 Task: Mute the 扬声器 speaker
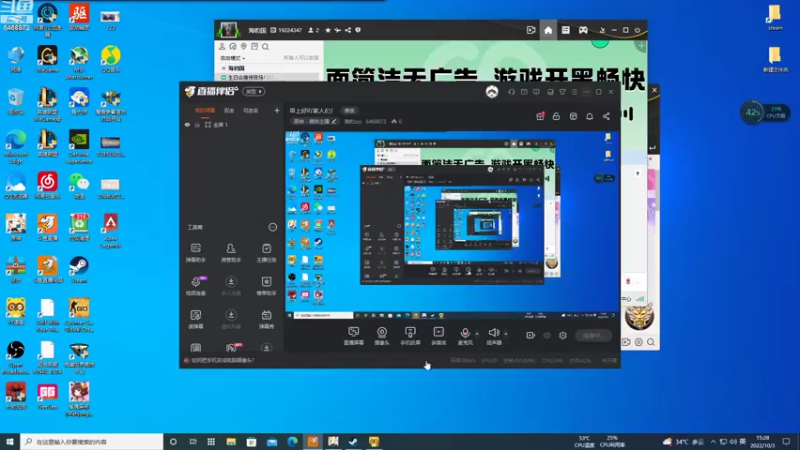click(493, 336)
